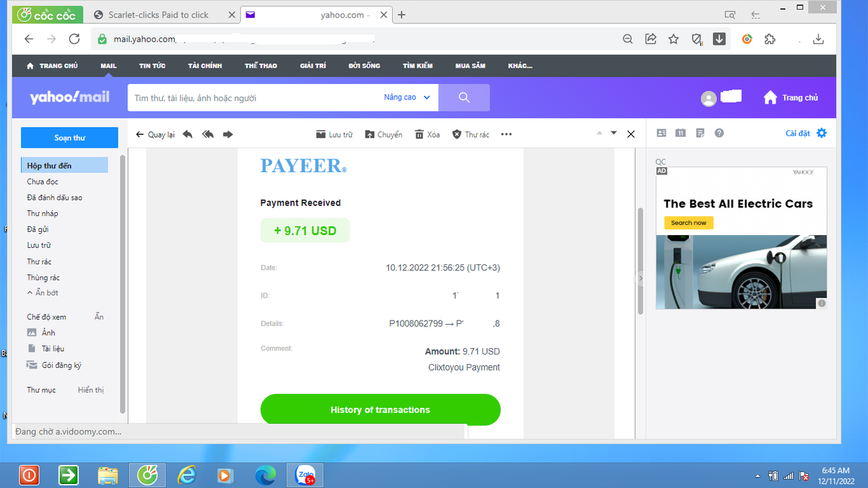Open MUA SẮM navigation item
The height and width of the screenshot is (488, 868).
pyautogui.click(x=470, y=66)
